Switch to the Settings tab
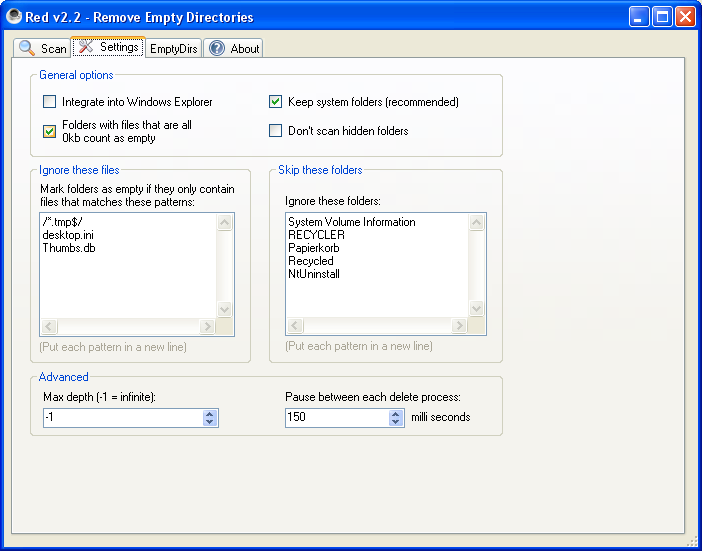This screenshot has width=702, height=551. pyautogui.click(x=108, y=47)
